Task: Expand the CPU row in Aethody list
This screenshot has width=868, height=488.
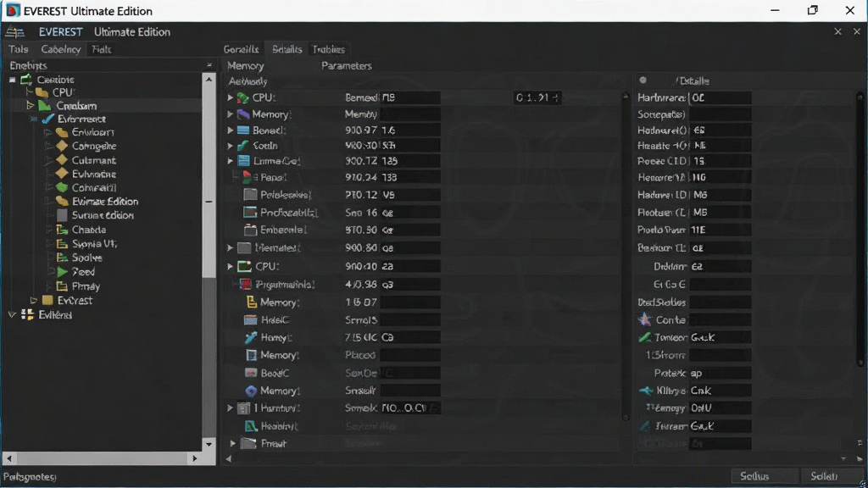Action: (230, 97)
